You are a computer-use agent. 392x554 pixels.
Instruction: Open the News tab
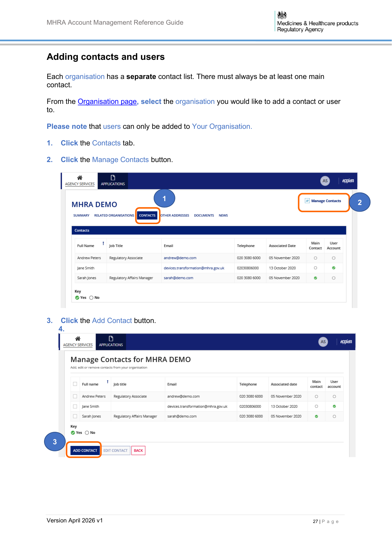[x=223, y=216]
